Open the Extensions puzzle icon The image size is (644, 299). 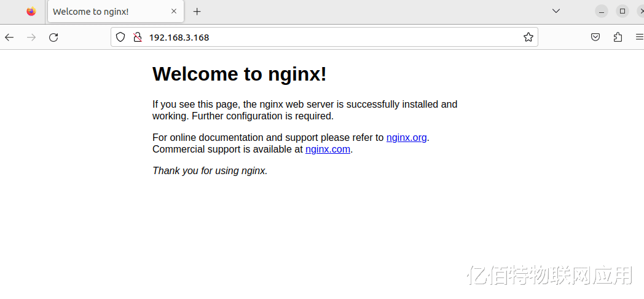618,38
